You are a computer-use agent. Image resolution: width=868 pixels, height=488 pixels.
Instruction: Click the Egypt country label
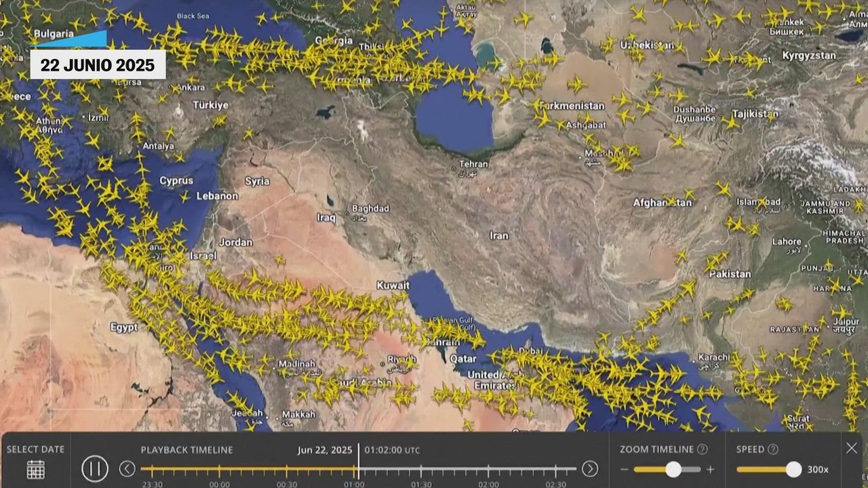tap(124, 327)
